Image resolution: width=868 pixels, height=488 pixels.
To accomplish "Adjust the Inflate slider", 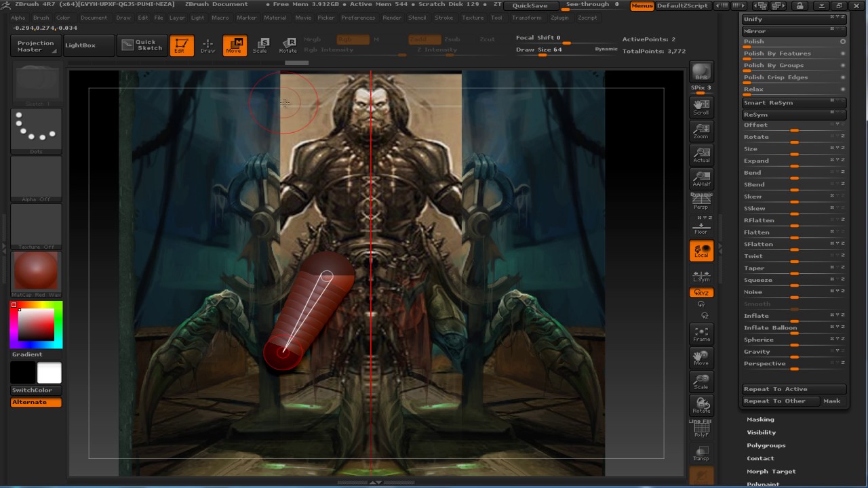I will point(794,316).
